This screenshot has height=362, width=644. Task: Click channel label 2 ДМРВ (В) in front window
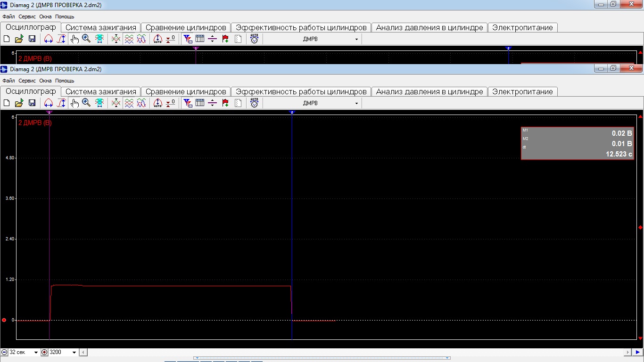pyautogui.click(x=35, y=123)
